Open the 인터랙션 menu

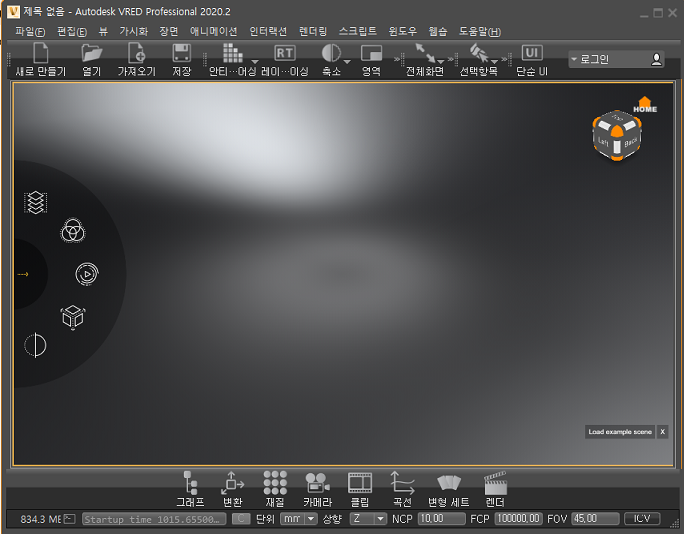(x=268, y=31)
